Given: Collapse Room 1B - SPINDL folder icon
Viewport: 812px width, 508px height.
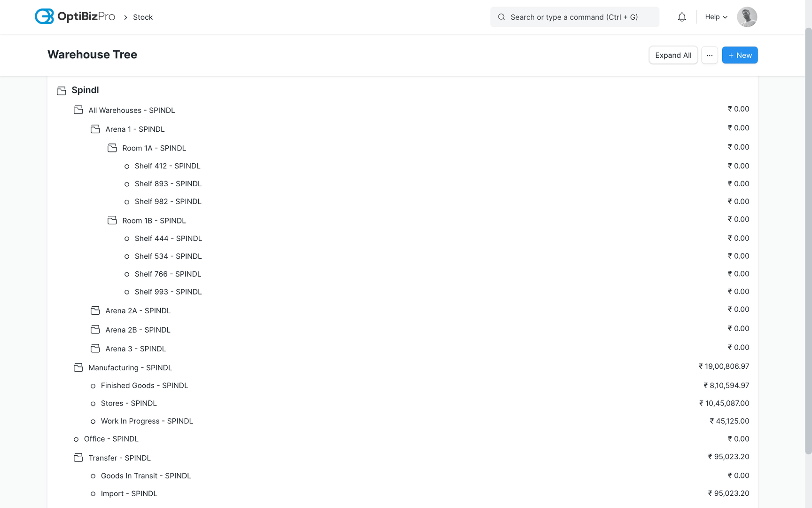Looking at the screenshot, I should coord(112,221).
